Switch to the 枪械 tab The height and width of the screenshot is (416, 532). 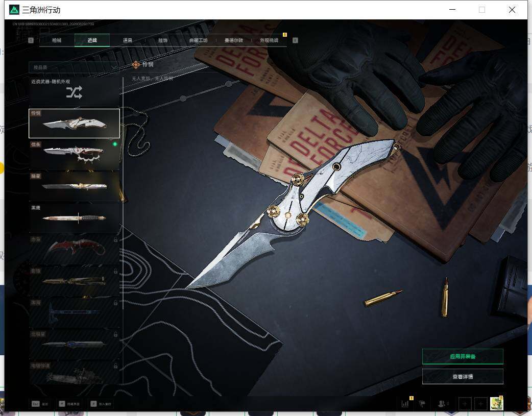click(x=57, y=40)
